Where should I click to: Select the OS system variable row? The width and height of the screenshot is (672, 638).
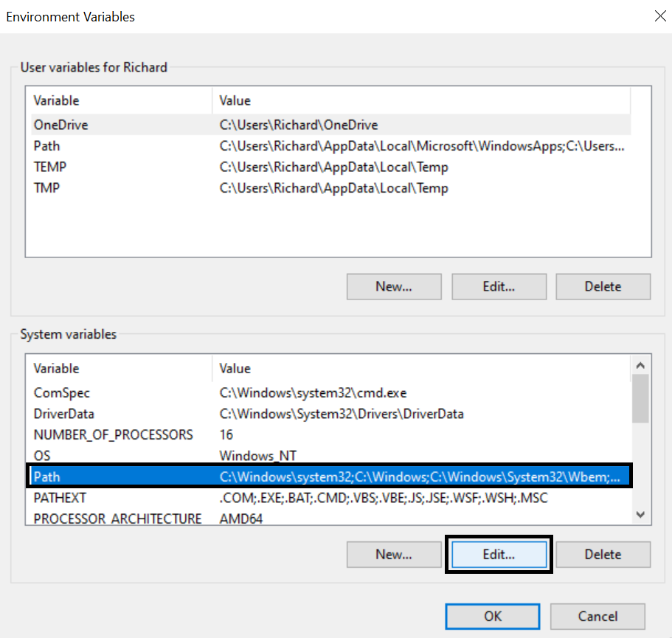(x=42, y=456)
